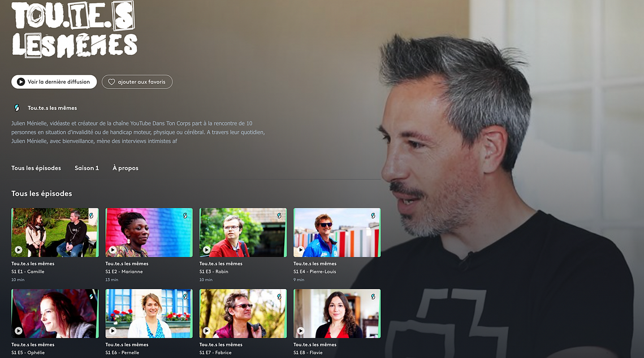This screenshot has width=644, height=358.
Task: Click the S1 E1 - Camille title text
Action: pyautogui.click(x=28, y=272)
